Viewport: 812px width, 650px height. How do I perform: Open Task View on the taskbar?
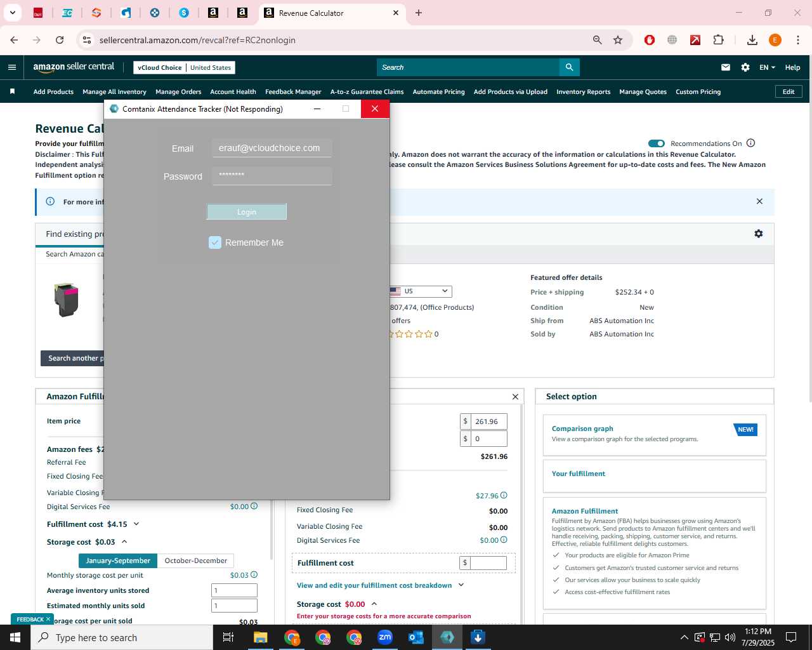[x=228, y=637]
